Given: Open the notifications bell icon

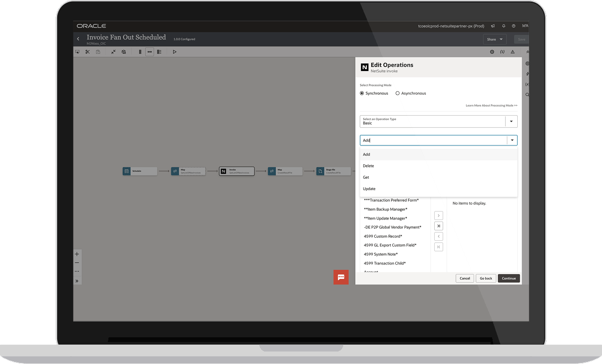Looking at the screenshot, I should tap(504, 26).
